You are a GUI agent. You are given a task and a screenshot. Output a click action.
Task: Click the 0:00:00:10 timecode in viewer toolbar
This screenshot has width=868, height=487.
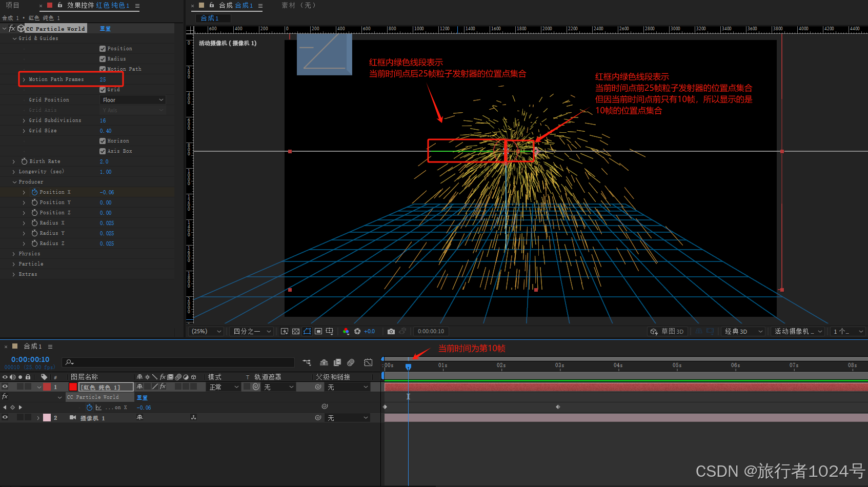431,332
